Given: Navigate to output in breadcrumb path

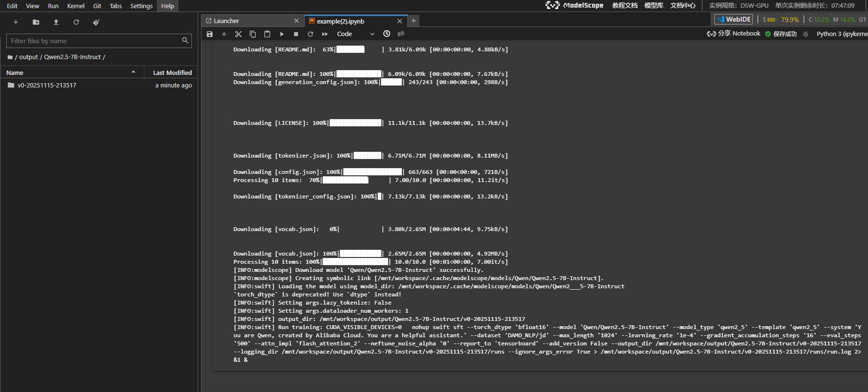Looking at the screenshot, I should coord(28,57).
